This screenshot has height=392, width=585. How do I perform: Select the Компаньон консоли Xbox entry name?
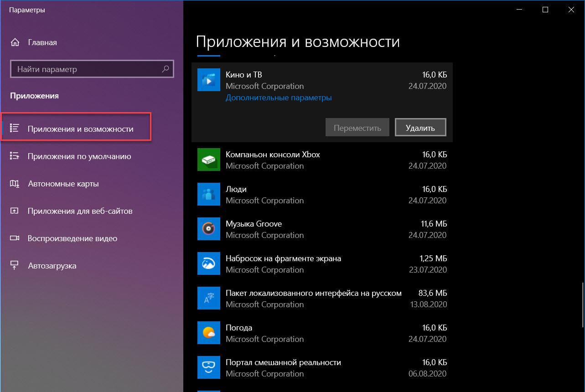tap(273, 154)
